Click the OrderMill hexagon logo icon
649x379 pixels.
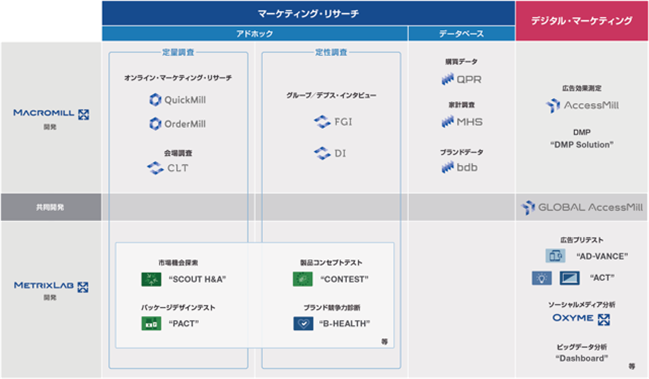(155, 124)
